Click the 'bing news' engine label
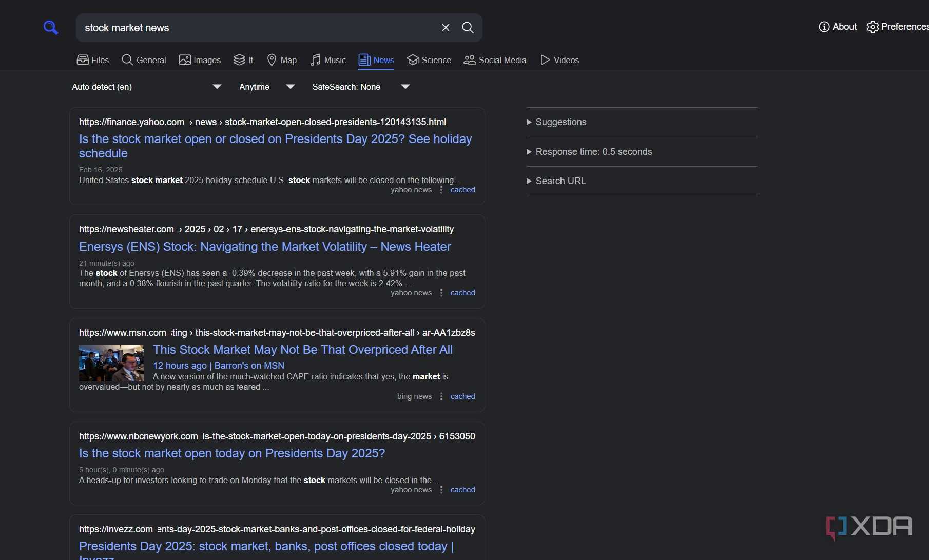929x560 pixels. click(x=415, y=396)
